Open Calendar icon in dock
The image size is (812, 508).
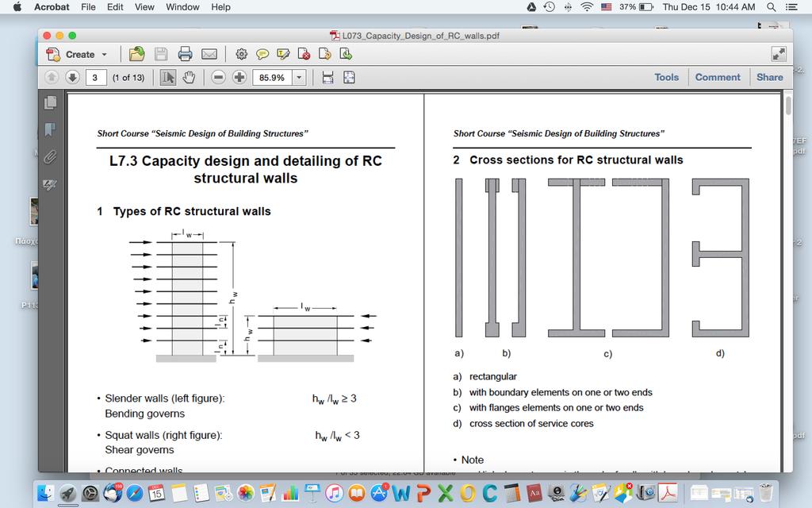[157, 492]
